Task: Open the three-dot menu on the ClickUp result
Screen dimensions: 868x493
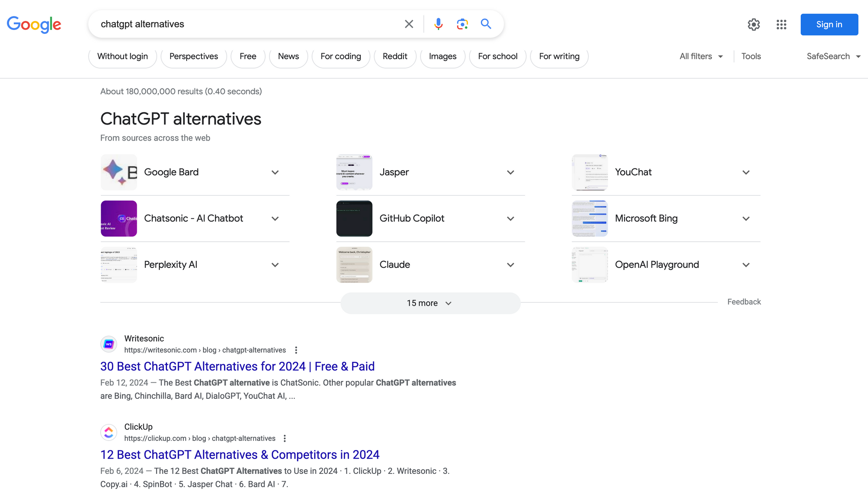Action: [x=285, y=438]
